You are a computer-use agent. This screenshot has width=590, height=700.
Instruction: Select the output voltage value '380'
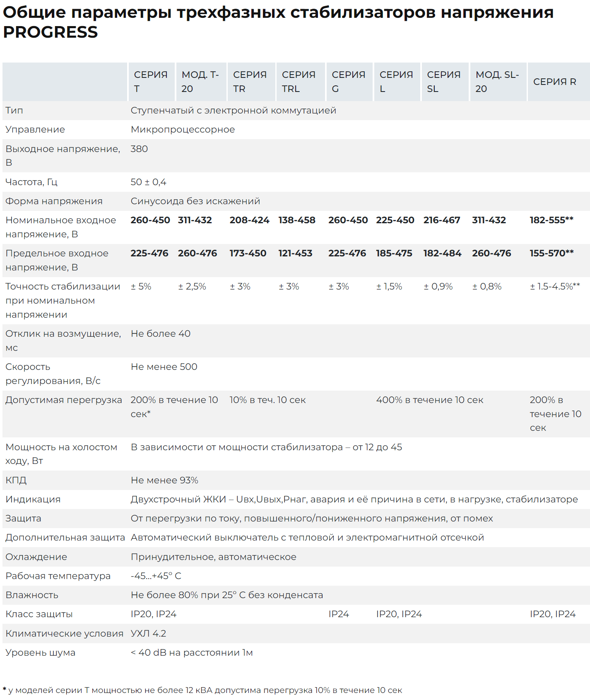(x=139, y=149)
